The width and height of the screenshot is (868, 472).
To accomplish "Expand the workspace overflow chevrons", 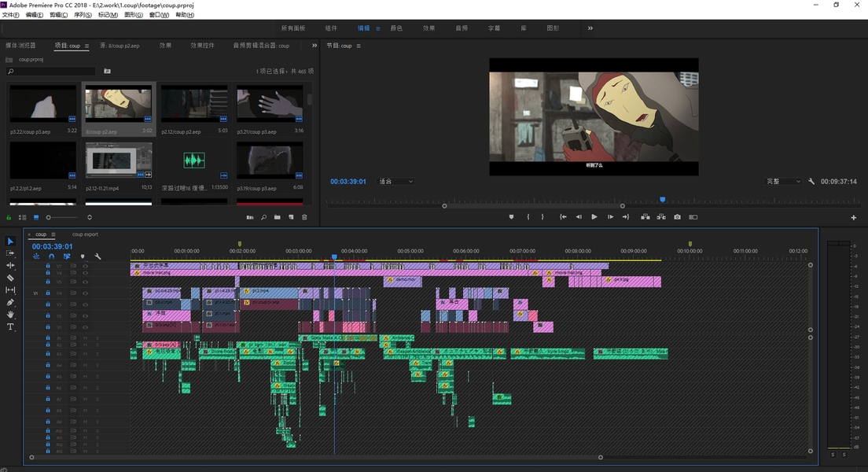I will (590, 28).
